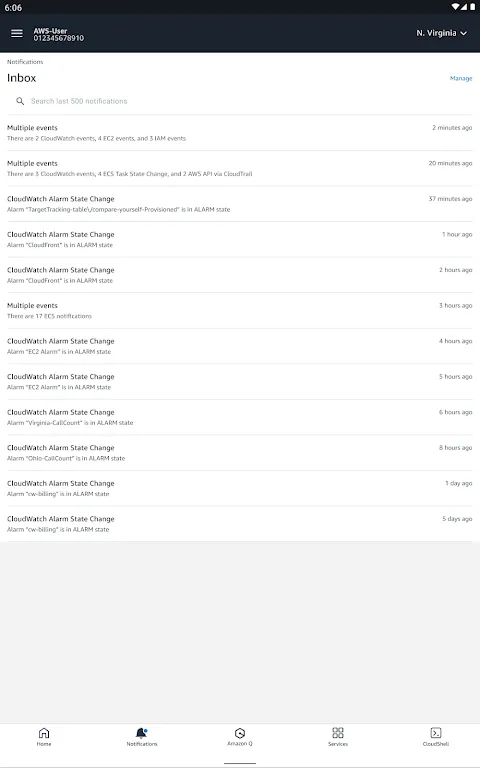This screenshot has height=768, width=480.
Task: Open the TargetTracking-table alarm notification
Action: point(240,204)
